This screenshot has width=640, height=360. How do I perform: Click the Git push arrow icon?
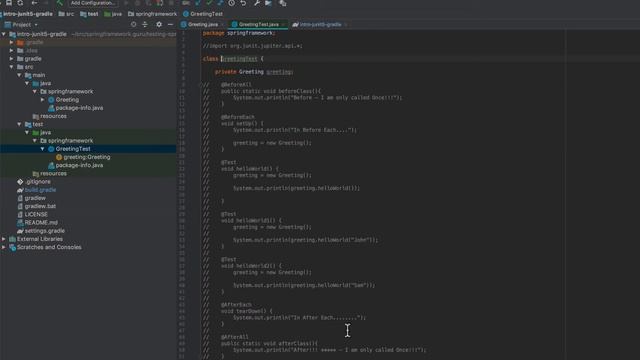220,3
